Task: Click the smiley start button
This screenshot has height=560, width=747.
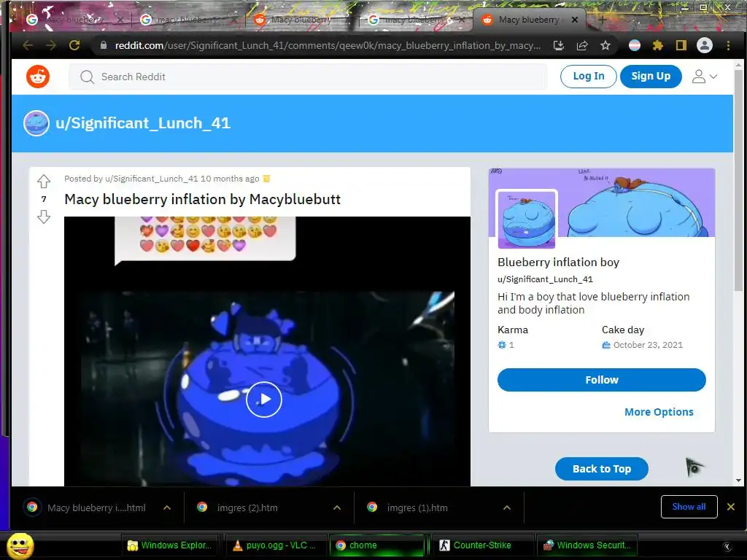Action: point(20,545)
